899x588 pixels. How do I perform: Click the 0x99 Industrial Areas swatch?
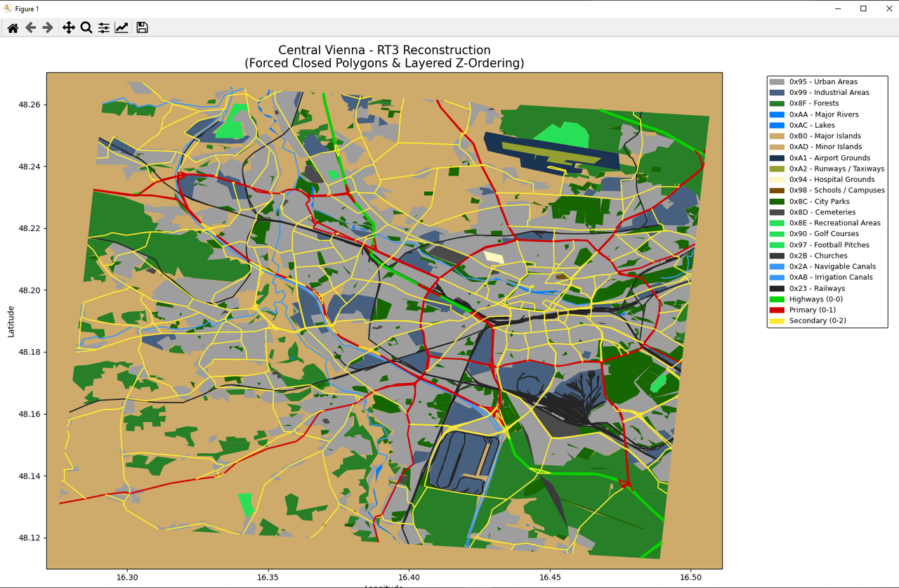click(777, 93)
